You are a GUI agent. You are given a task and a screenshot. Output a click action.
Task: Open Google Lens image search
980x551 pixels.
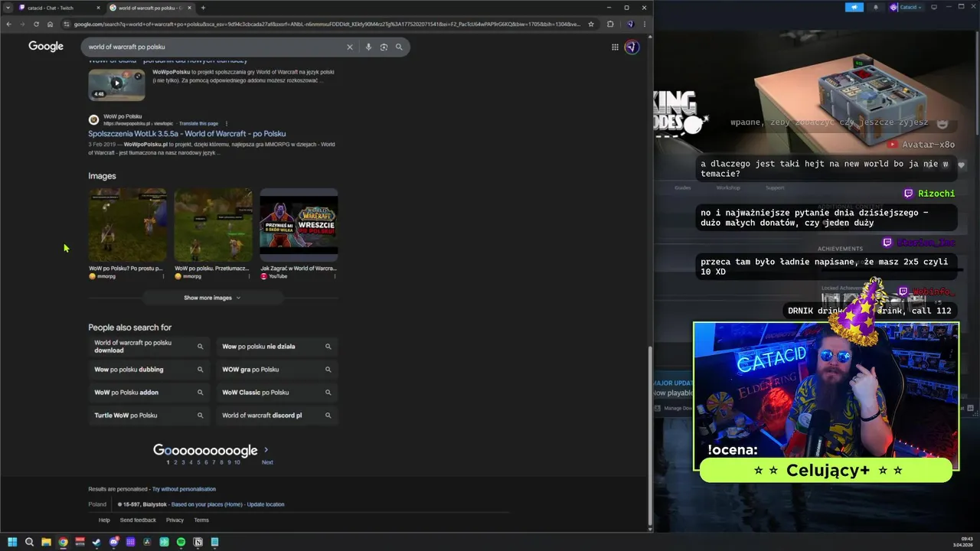click(x=384, y=47)
